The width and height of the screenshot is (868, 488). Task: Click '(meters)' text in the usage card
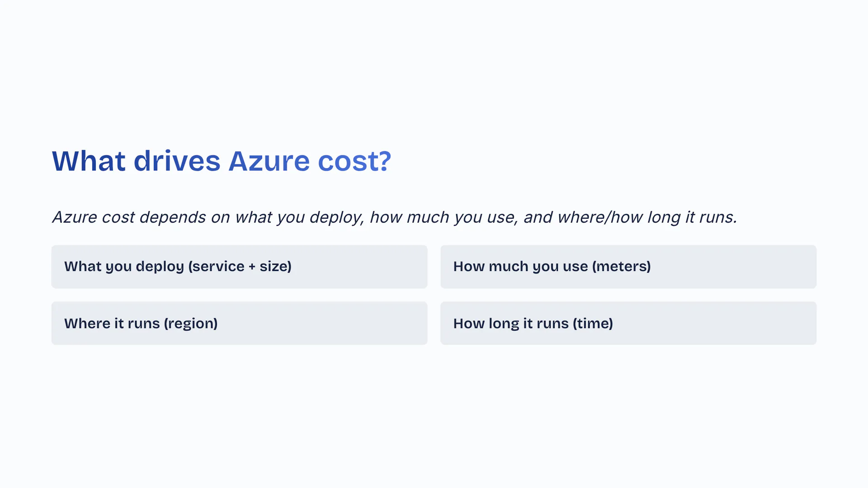coord(621,267)
